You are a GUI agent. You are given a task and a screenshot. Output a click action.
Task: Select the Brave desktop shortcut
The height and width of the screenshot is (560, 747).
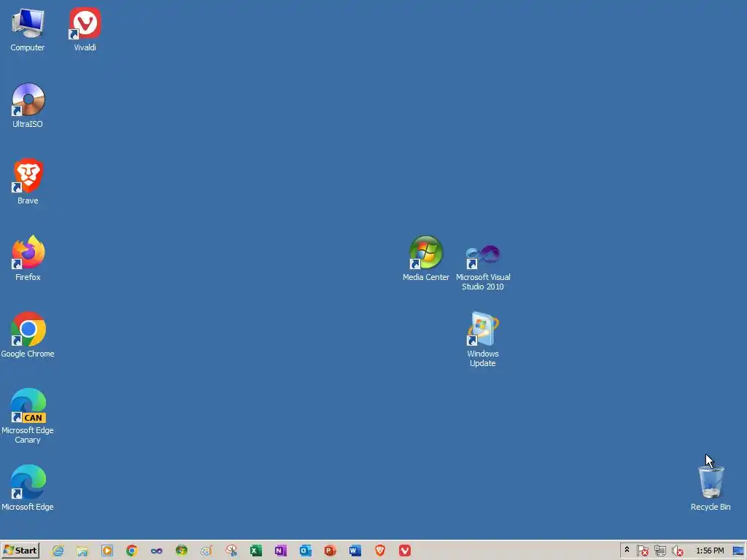pos(28,182)
